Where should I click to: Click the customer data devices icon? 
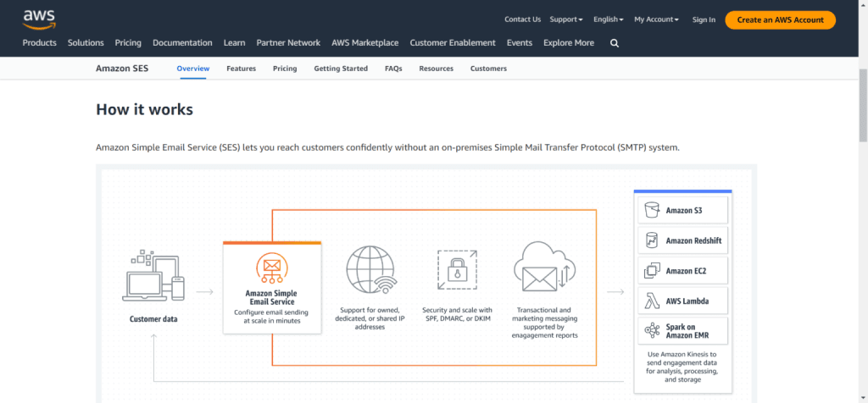click(153, 276)
